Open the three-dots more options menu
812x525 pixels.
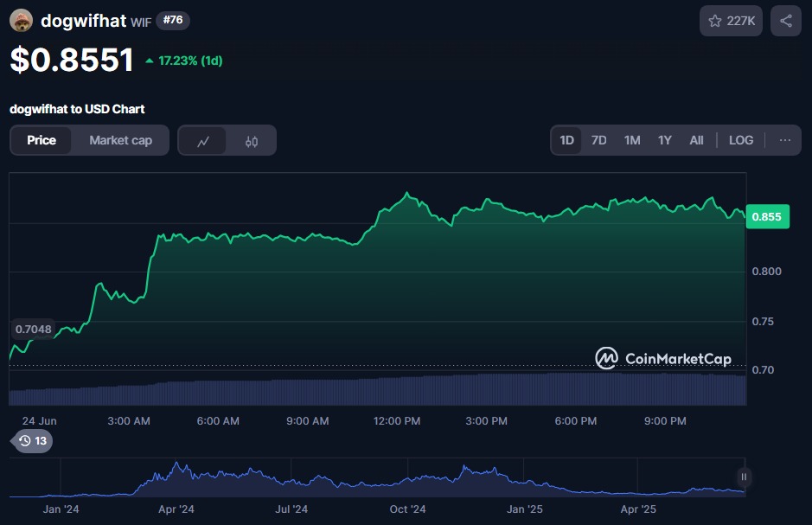tap(785, 140)
